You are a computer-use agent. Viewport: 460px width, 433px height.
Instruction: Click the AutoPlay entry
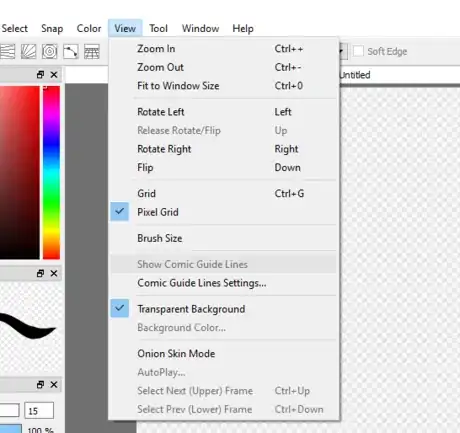tap(223, 372)
